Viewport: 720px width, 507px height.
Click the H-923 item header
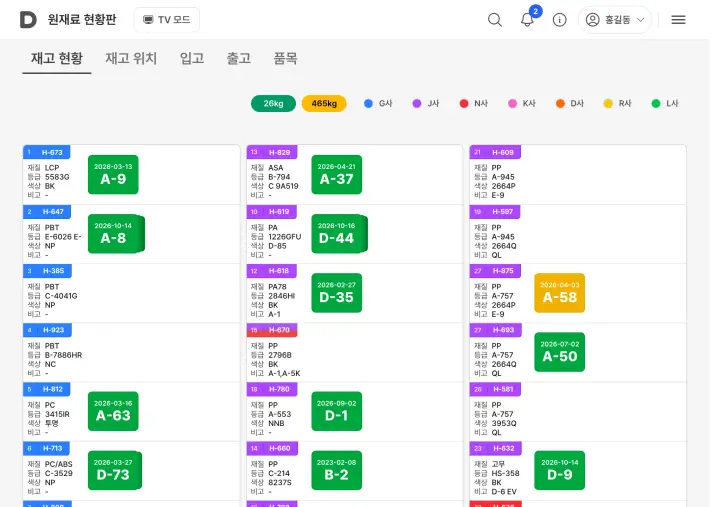47,330
